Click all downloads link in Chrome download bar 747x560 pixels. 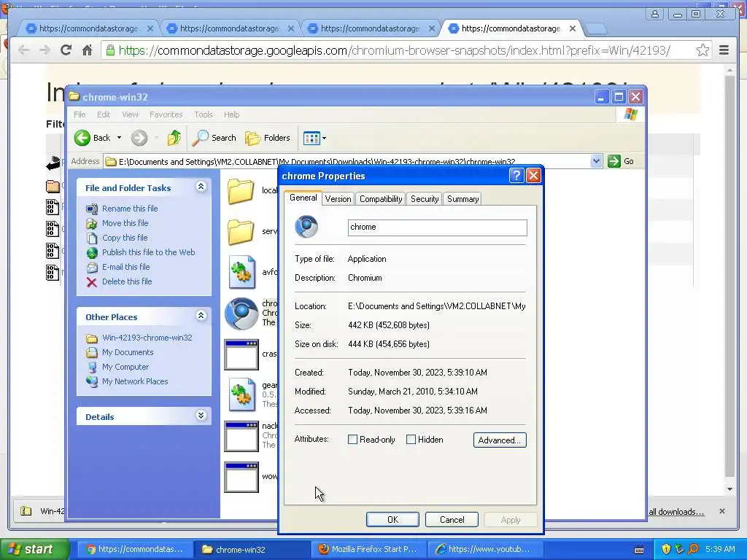(x=676, y=512)
